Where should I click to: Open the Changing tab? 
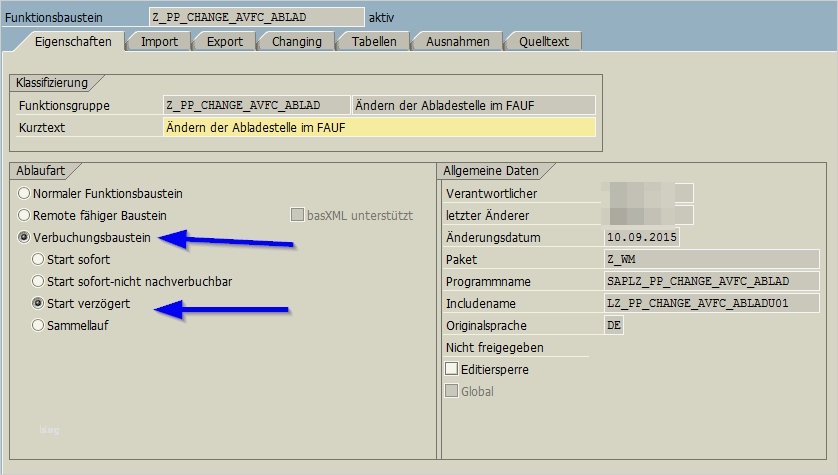click(297, 42)
